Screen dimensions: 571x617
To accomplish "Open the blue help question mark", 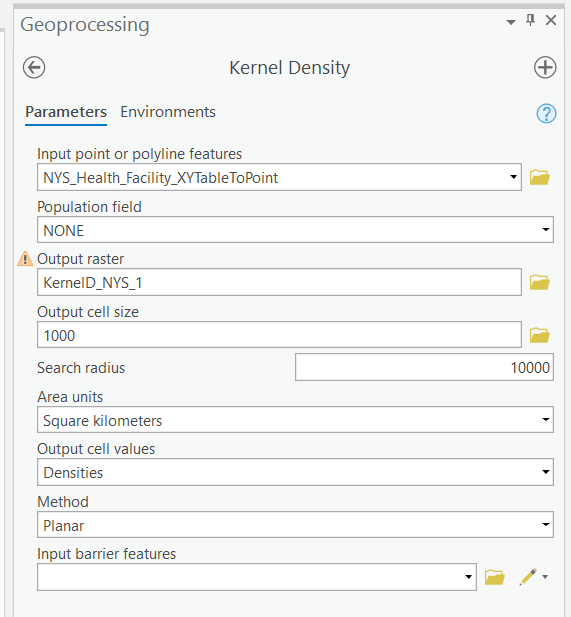I will click(x=546, y=114).
